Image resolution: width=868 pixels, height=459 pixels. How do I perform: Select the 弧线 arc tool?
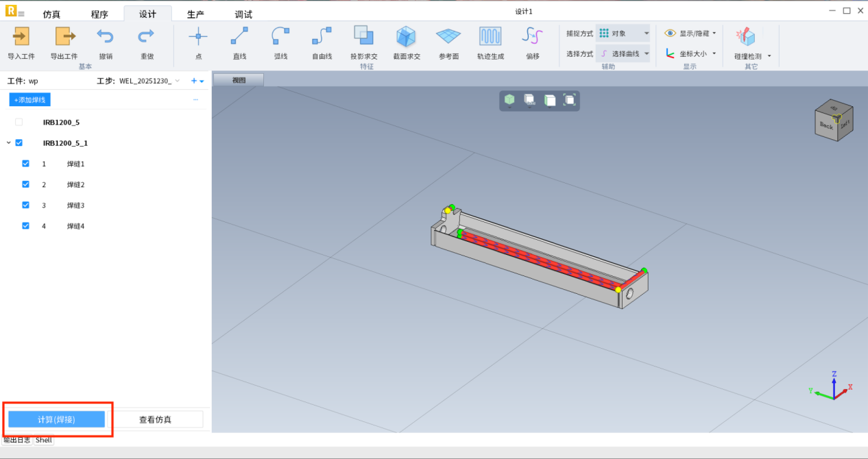click(280, 37)
